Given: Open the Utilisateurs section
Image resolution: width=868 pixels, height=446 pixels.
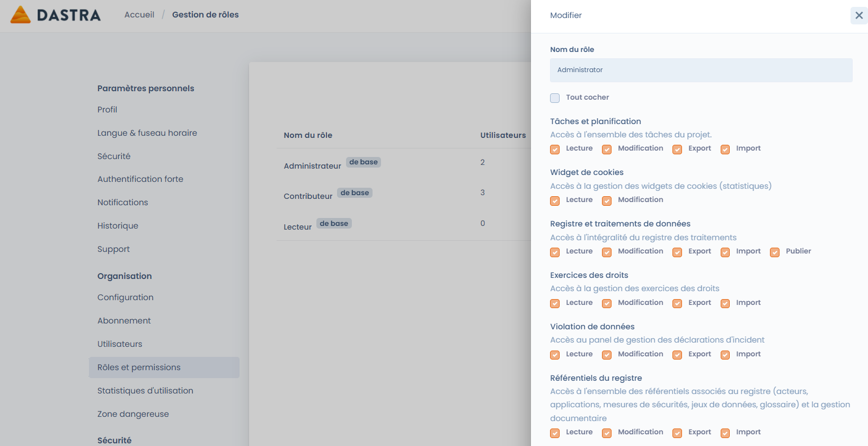Looking at the screenshot, I should [x=120, y=344].
